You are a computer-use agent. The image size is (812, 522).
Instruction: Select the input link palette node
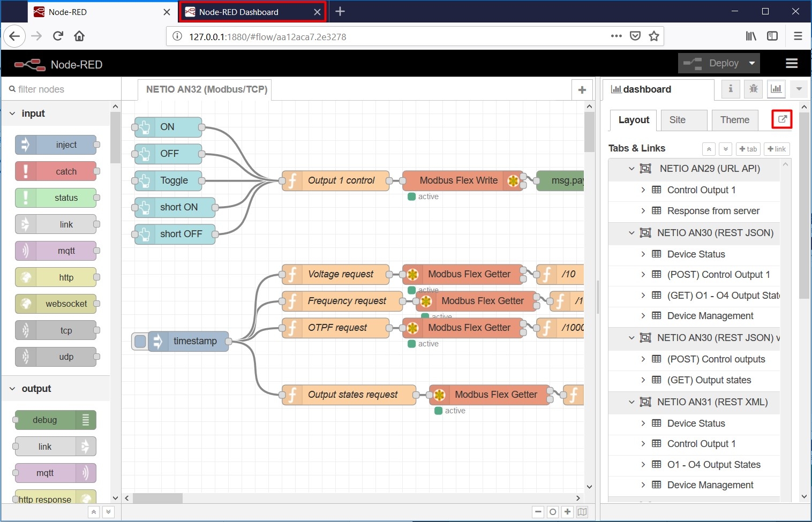(56, 224)
